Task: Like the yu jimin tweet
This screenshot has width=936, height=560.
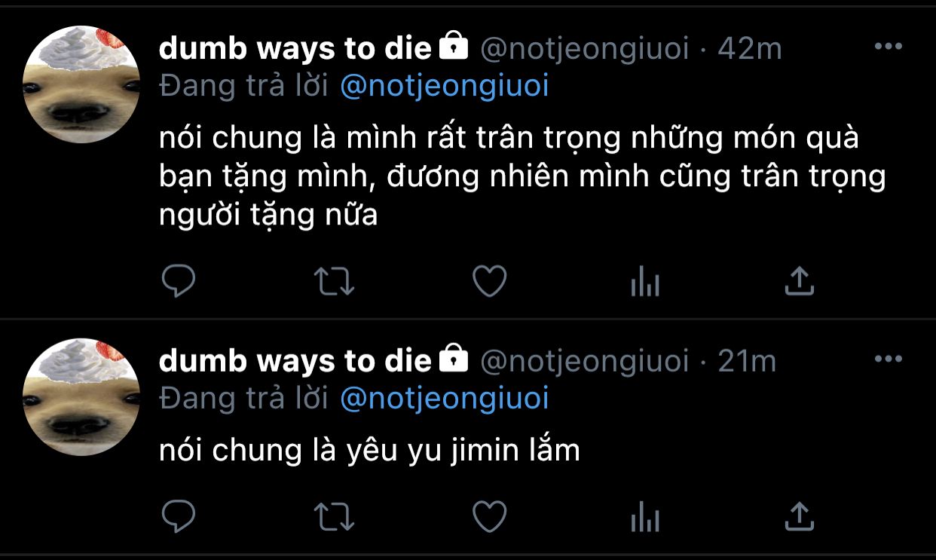Action: point(489,516)
